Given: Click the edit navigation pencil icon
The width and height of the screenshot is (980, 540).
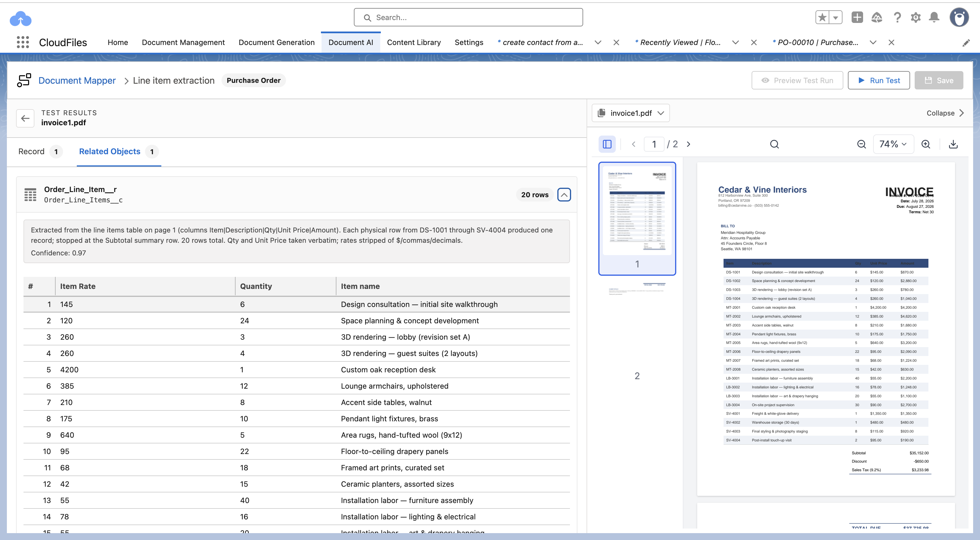Looking at the screenshot, I should pos(966,43).
